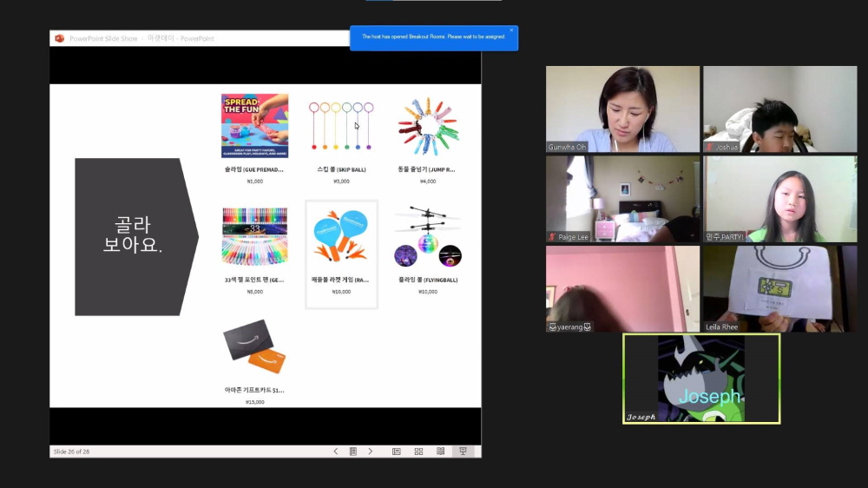This screenshot has width=868, height=488.
Task: Open the slide show menu icon
Action: 353,452
